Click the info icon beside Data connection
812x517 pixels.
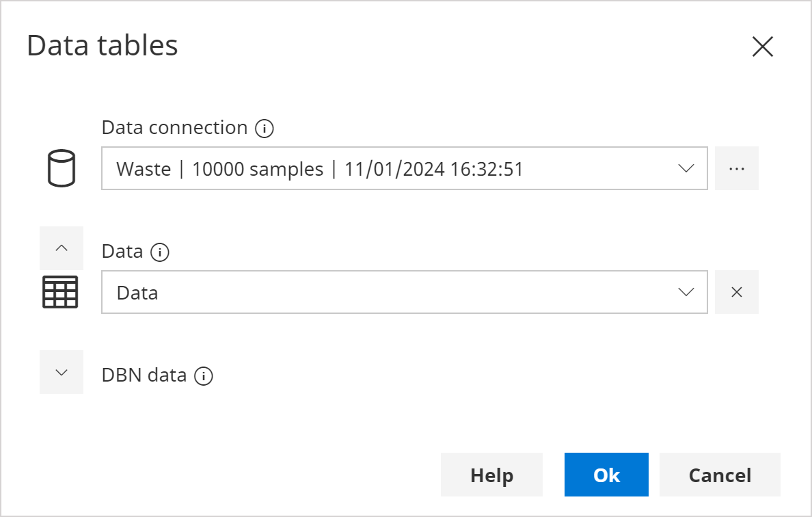click(x=265, y=127)
